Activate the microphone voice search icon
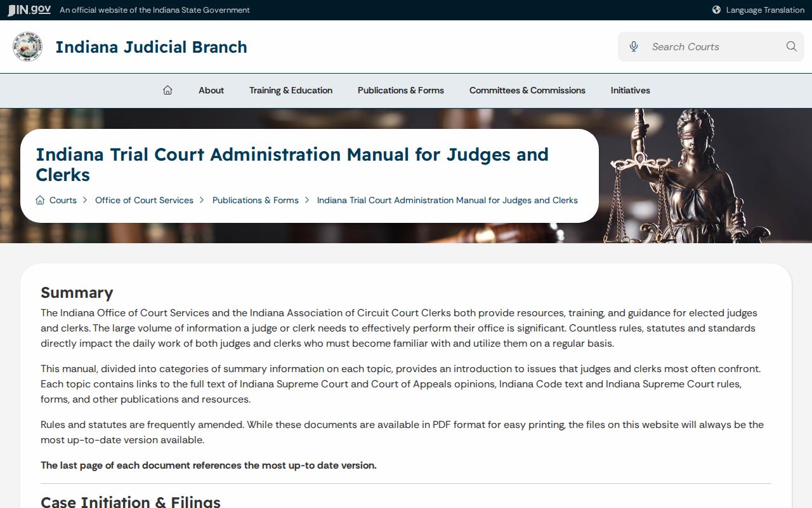The height and width of the screenshot is (508, 812). tap(633, 46)
